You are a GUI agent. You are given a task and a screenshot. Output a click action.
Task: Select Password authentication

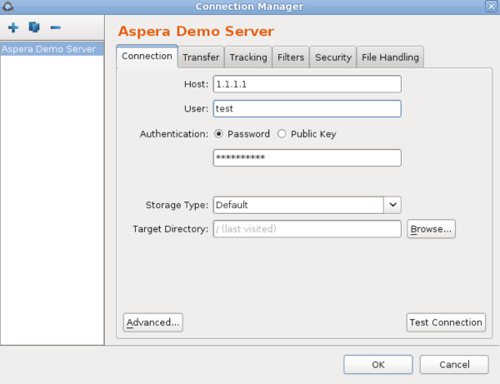[219, 134]
